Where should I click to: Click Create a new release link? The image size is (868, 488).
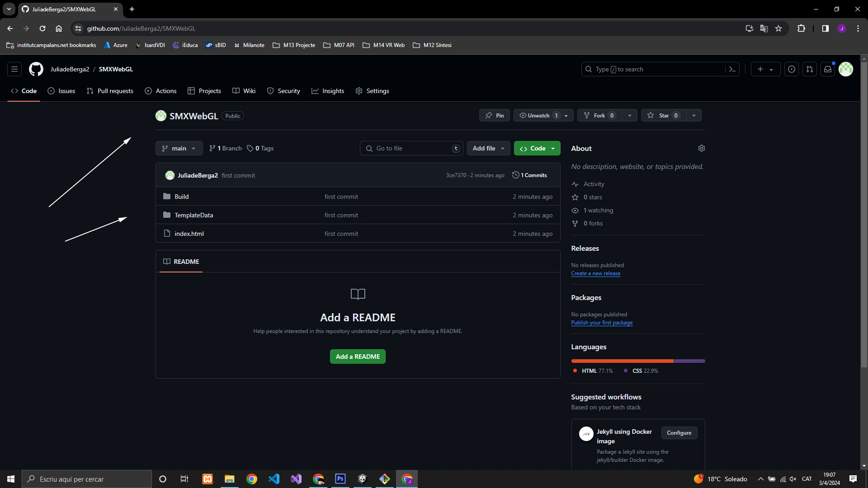[x=595, y=273]
